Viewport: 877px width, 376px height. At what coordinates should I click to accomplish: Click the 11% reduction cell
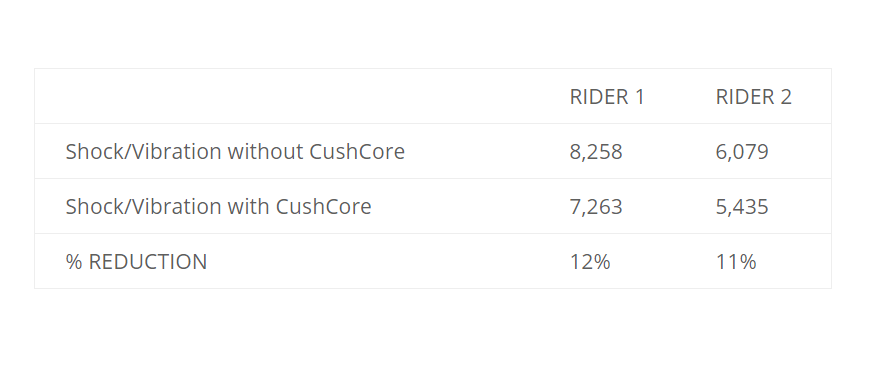736,262
